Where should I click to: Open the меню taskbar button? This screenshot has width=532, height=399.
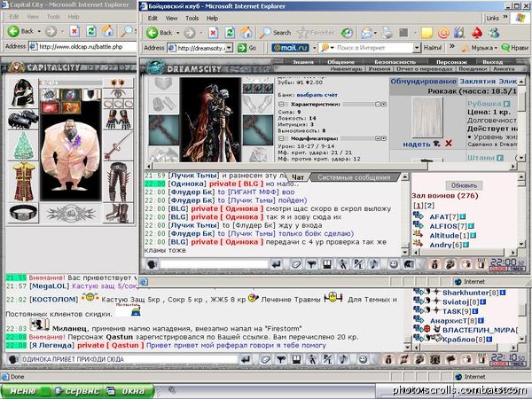click(25, 391)
